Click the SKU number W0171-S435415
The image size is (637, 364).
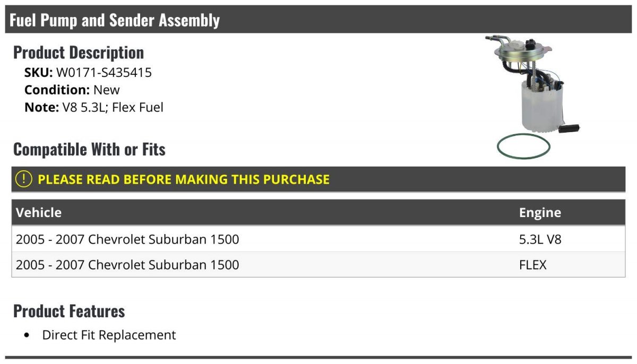tap(104, 73)
